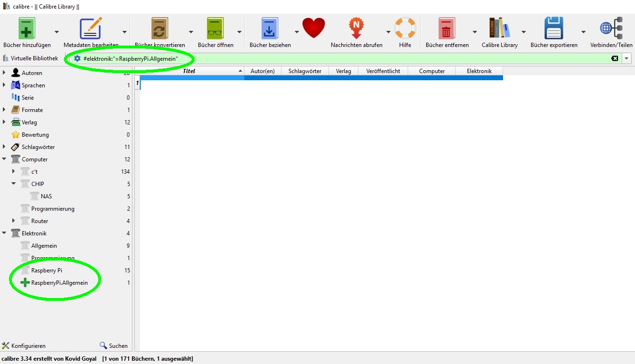Click the Bücher beziehen download icon
Viewport: 635px width, 364px height.
pyautogui.click(x=270, y=28)
